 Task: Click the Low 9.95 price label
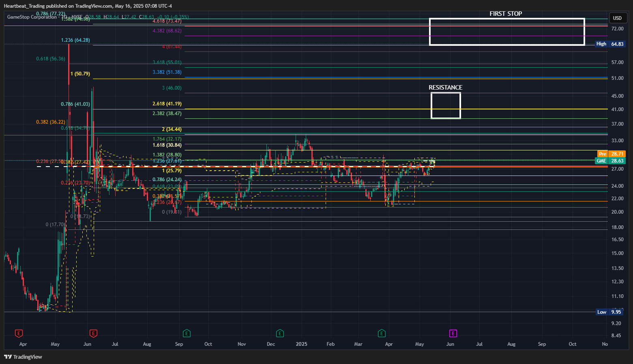pos(609,312)
